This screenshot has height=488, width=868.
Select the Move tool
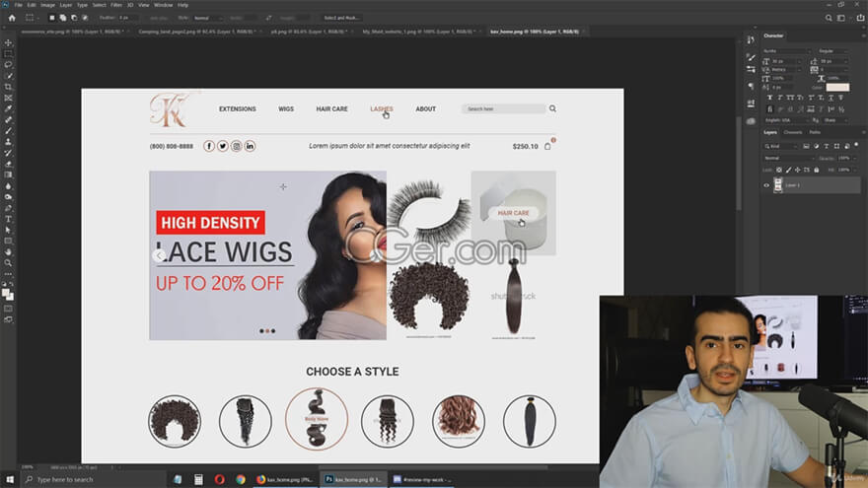(8, 42)
